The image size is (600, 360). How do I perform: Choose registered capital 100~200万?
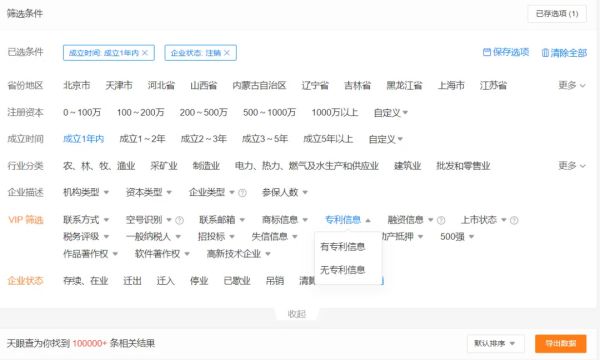[140, 112]
